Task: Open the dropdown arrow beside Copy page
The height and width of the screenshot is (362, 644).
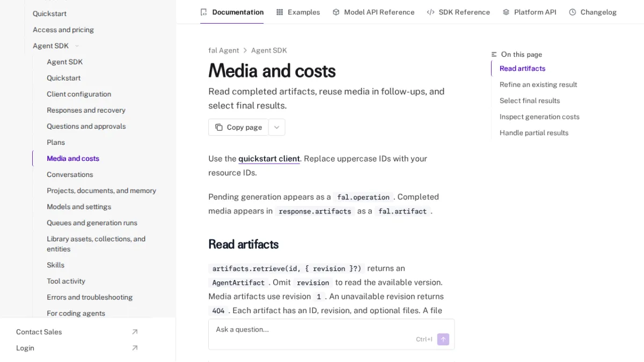Action: pos(277,127)
